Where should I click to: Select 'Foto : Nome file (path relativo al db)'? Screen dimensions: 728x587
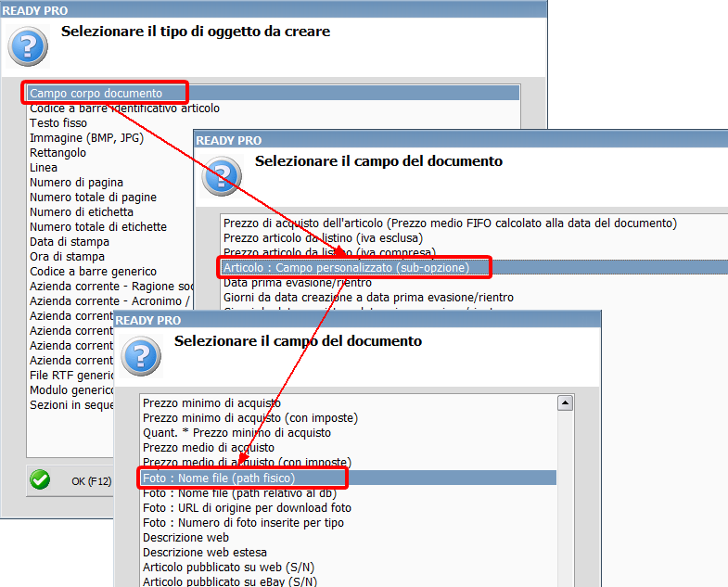coord(239,493)
